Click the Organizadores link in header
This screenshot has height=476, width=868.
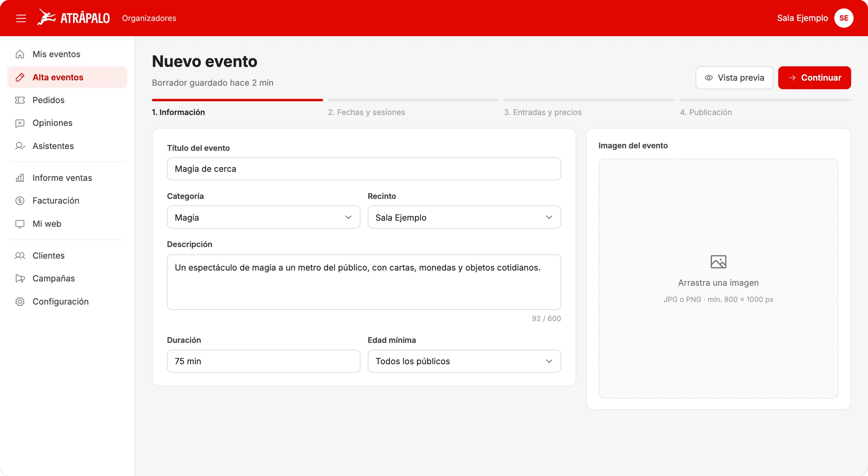pyautogui.click(x=149, y=18)
